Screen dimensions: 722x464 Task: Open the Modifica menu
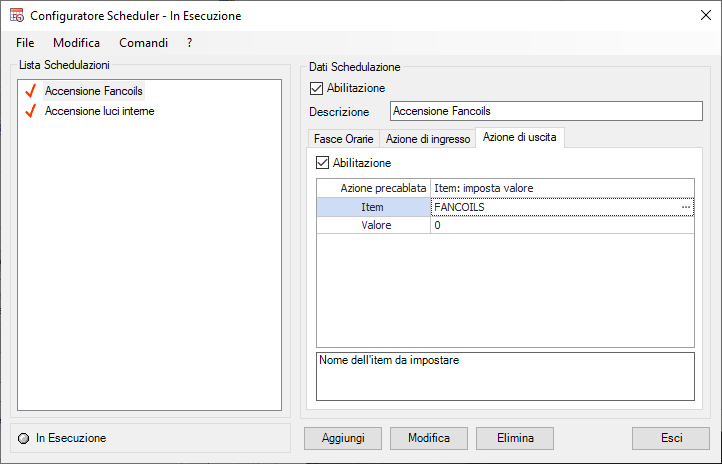76,43
